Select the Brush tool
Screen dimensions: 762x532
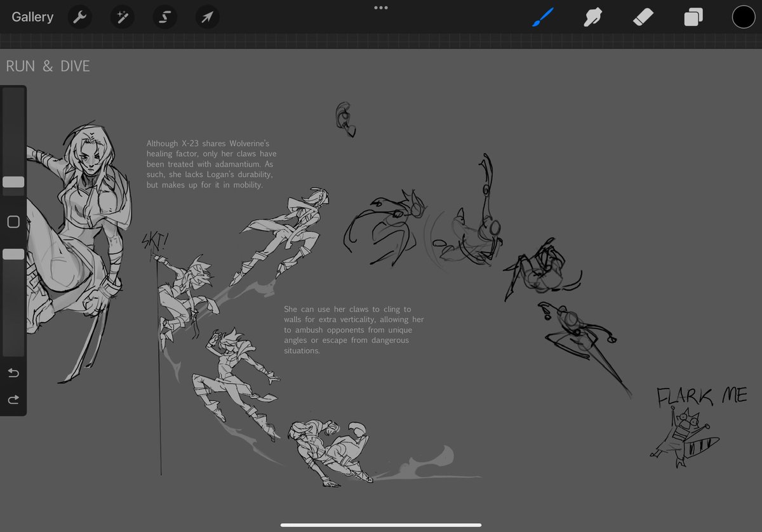click(542, 17)
